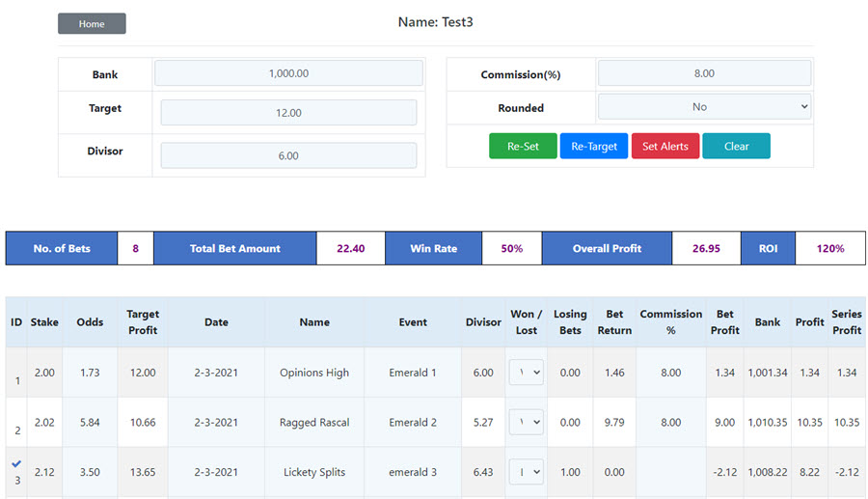Screen dimensions: 868x499
Task: Select the Bank input field
Action: tap(288, 73)
